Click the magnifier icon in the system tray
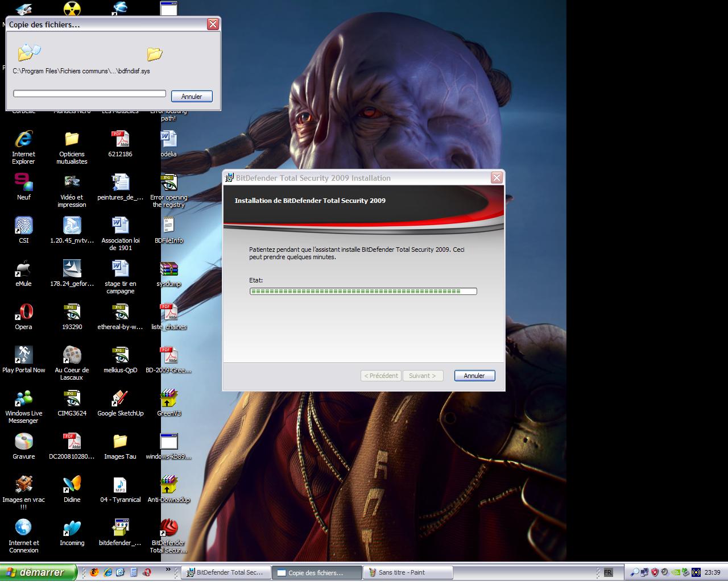 tap(634, 572)
